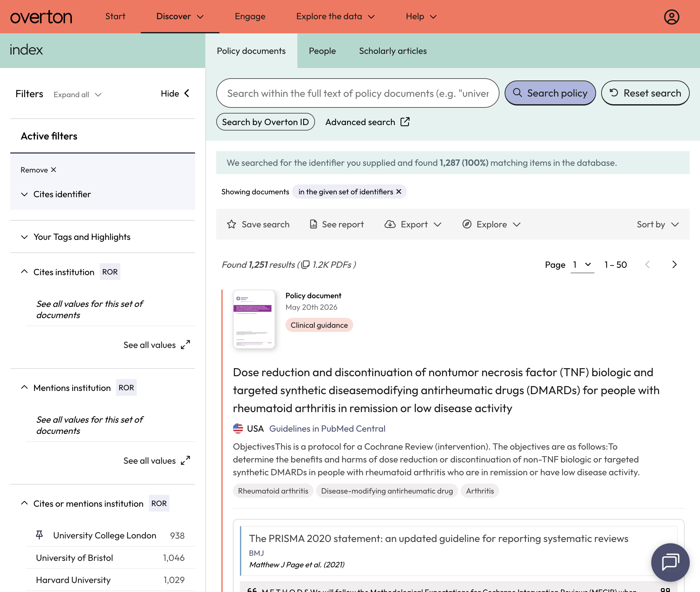Viewport: 700px width, 592px height.
Task: Remove the active filters with X
Action: [x=38, y=170]
